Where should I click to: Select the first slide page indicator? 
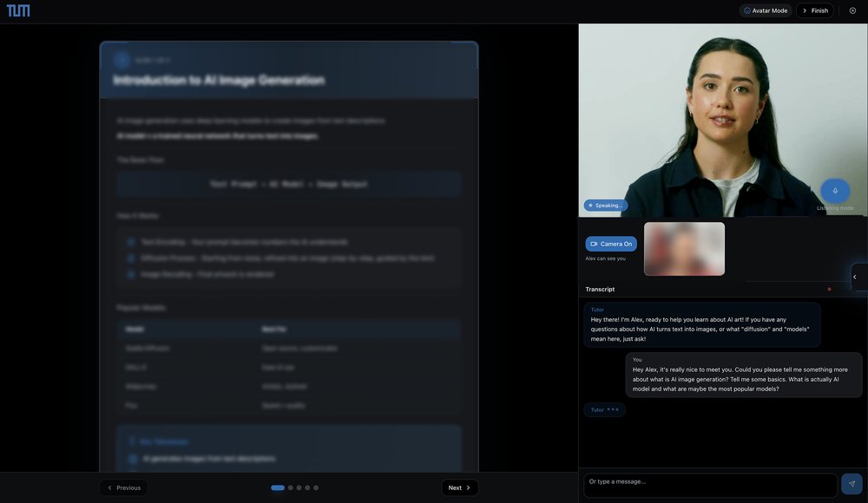coord(278,487)
